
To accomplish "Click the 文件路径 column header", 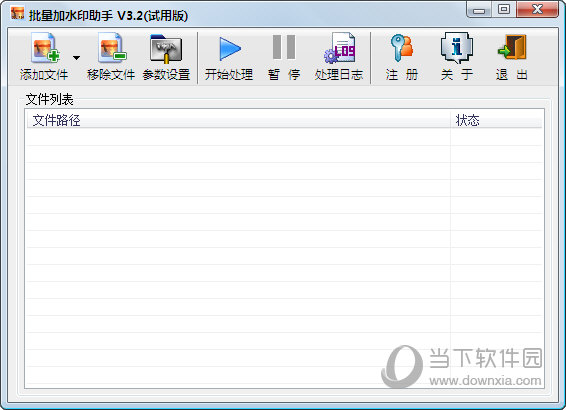I will coord(238,120).
